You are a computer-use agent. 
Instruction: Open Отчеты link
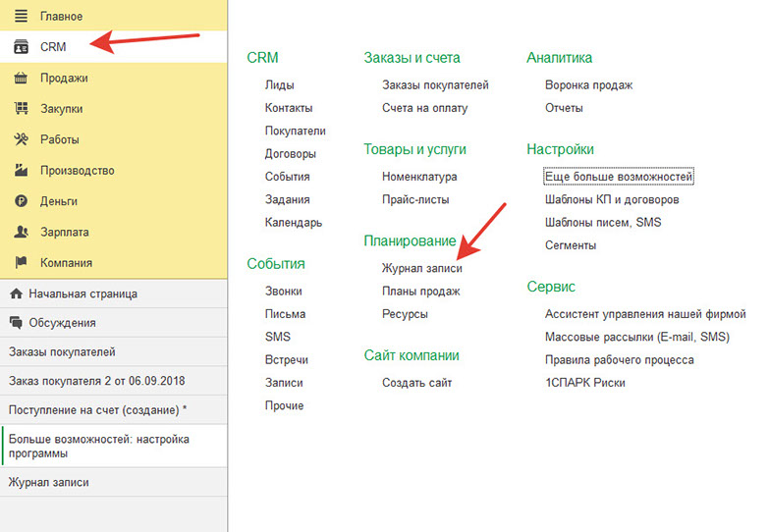[x=564, y=108]
